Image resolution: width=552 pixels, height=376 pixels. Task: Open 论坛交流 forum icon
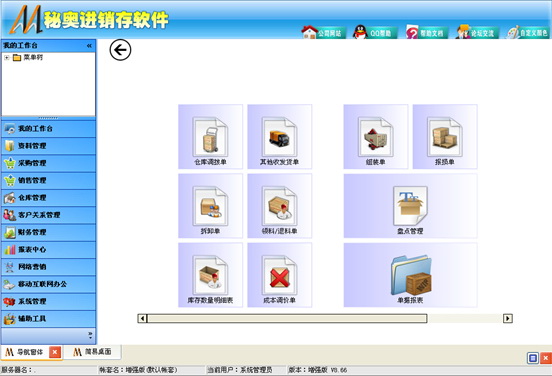click(x=477, y=33)
